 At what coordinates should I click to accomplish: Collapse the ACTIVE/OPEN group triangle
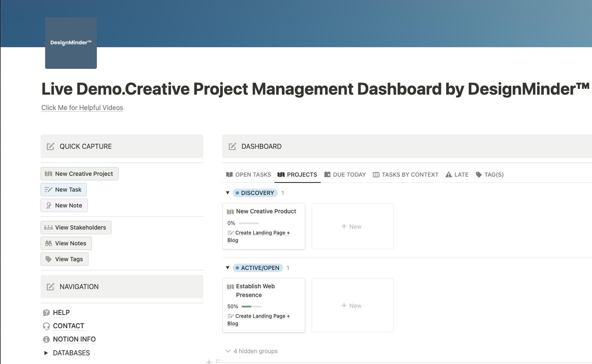tap(228, 268)
